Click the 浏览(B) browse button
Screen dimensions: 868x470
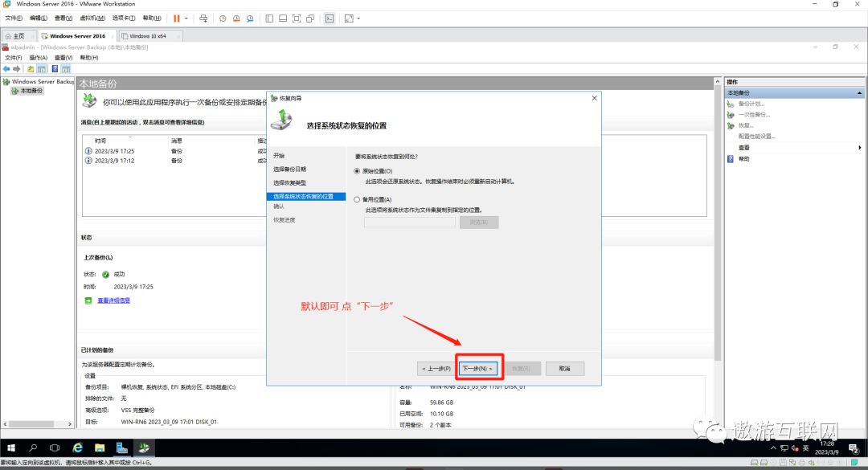pyautogui.click(x=479, y=222)
